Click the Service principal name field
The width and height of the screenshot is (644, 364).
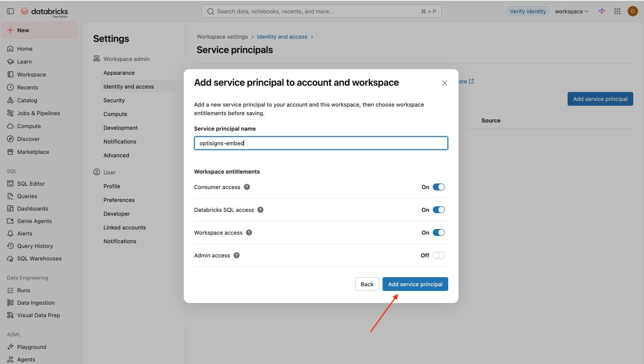[x=321, y=143]
